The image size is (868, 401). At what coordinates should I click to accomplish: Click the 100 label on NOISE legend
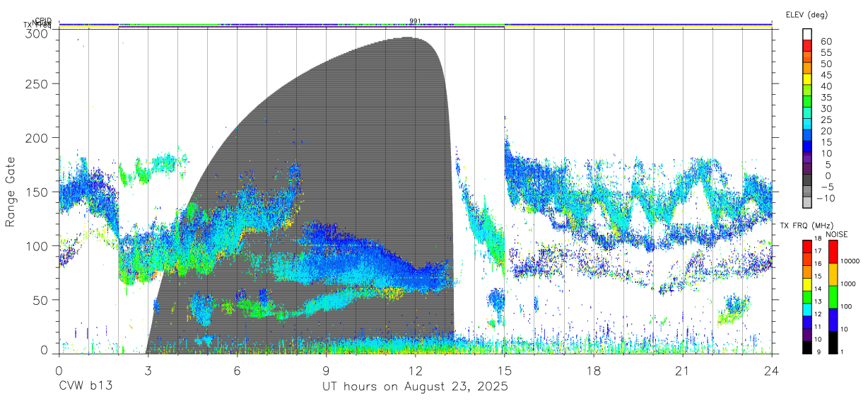pos(845,306)
